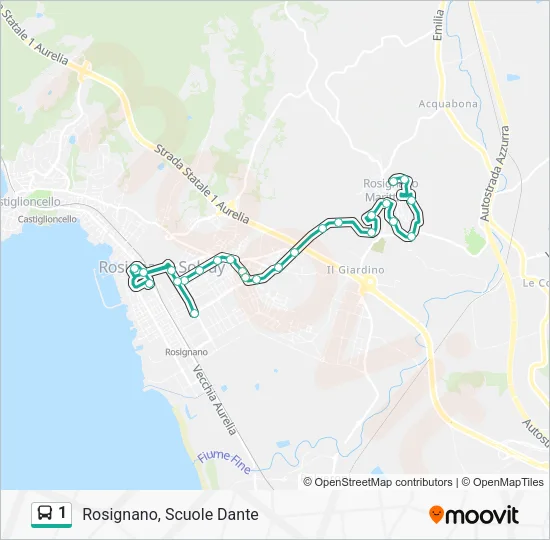Click the Autostrada Azzurra road label
The image size is (550, 540).
coord(495,174)
